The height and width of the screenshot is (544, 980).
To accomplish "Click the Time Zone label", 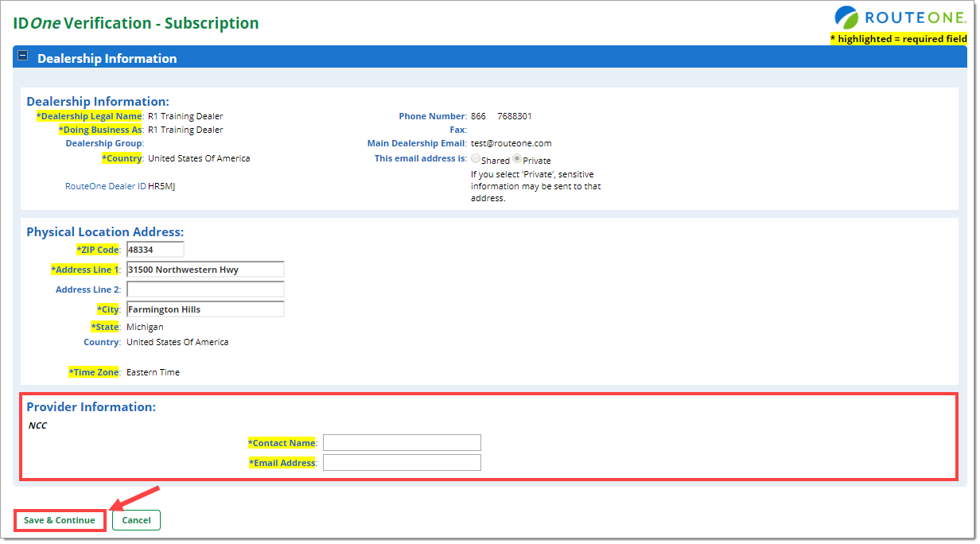I will 94,372.
